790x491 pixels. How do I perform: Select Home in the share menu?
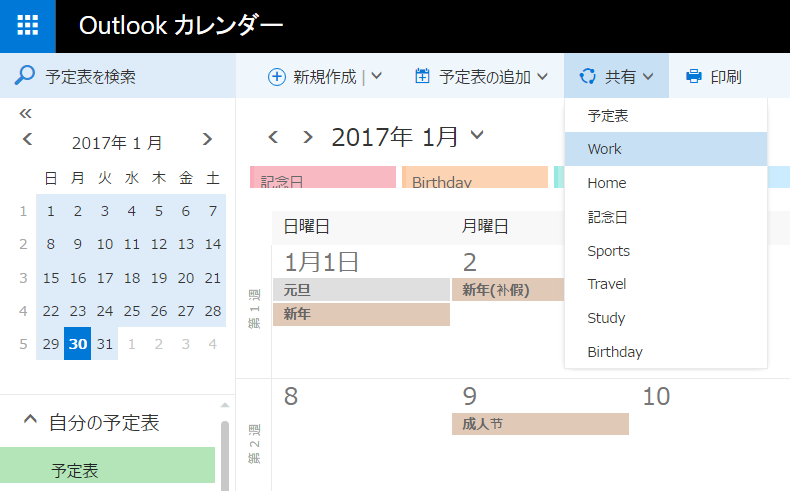666,183
